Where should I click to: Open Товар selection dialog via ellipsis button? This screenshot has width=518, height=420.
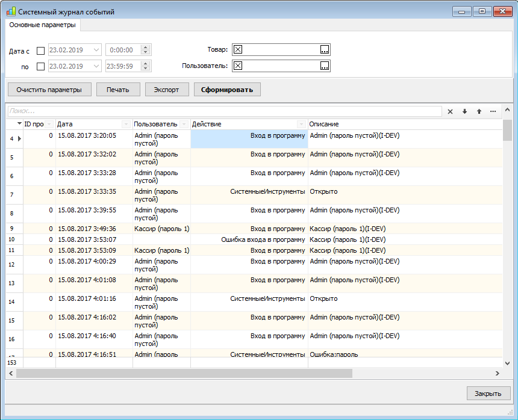[325, 49]
